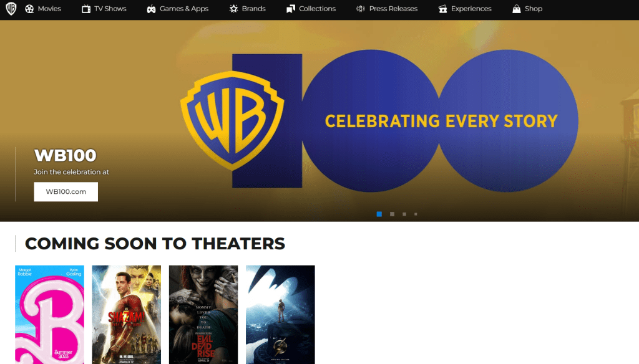Screen dimensions: 639x364
Task: Jump to the last carousel slide dot
Action: click(x=416, y=214)
